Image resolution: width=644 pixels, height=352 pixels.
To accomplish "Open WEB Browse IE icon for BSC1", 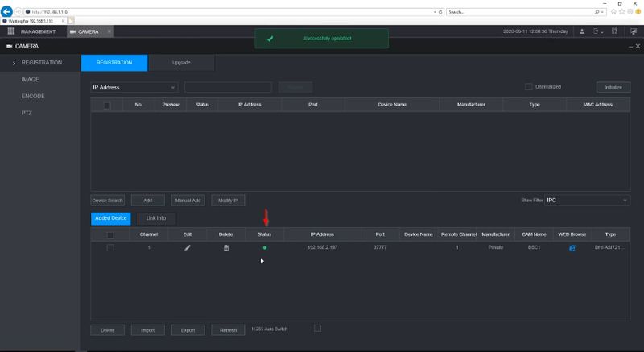I will point(572,248).
